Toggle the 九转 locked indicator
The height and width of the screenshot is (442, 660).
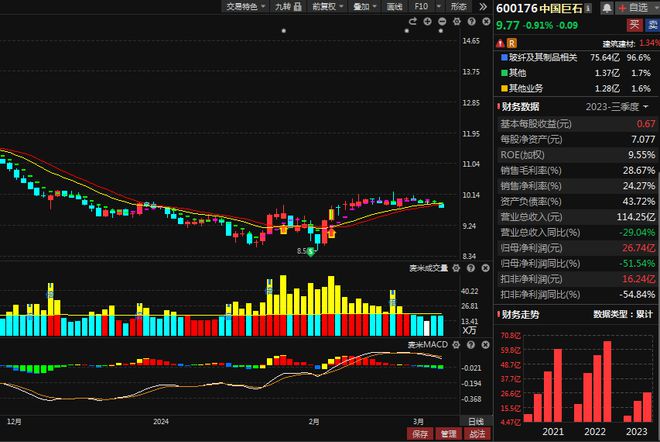288,6
